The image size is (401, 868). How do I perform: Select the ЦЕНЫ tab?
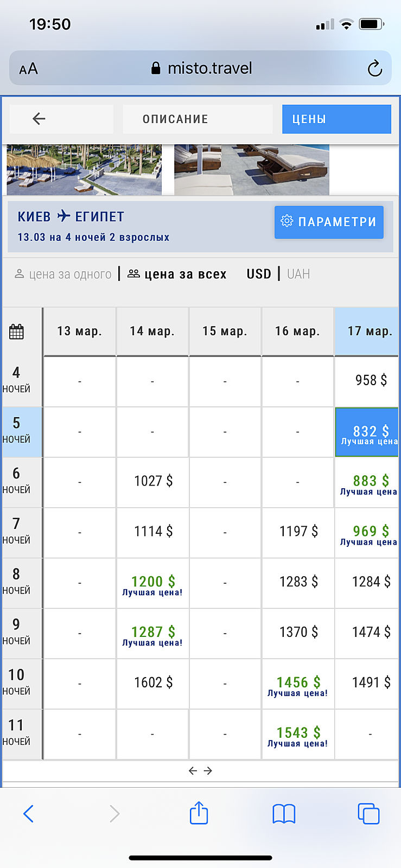336,119
